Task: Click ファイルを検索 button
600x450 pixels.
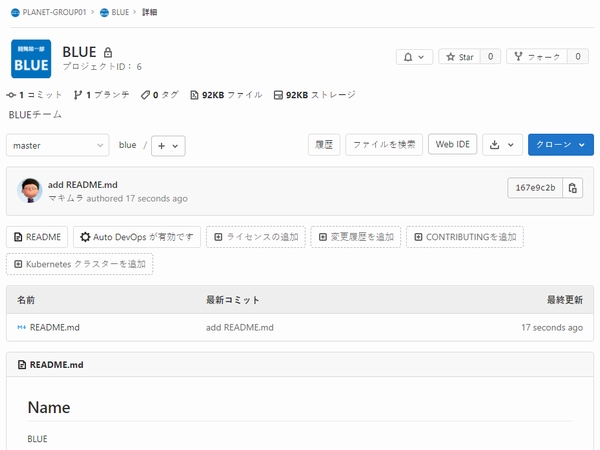Action: (x=384, y=145)
